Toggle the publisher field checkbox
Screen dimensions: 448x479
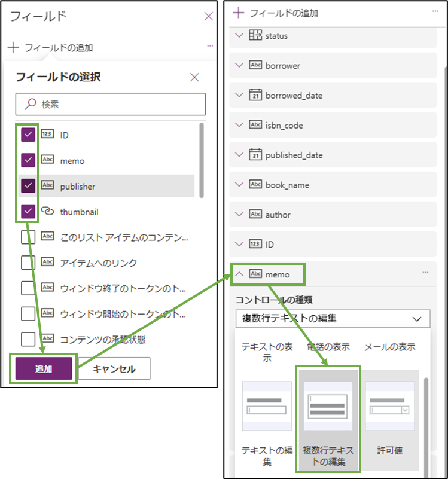pos(28,186)
